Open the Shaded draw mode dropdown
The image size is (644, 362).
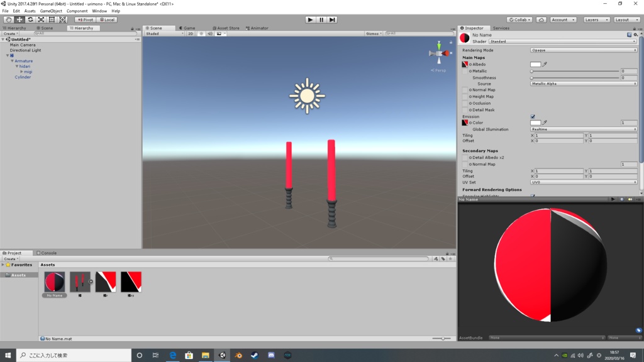(164, 34)
